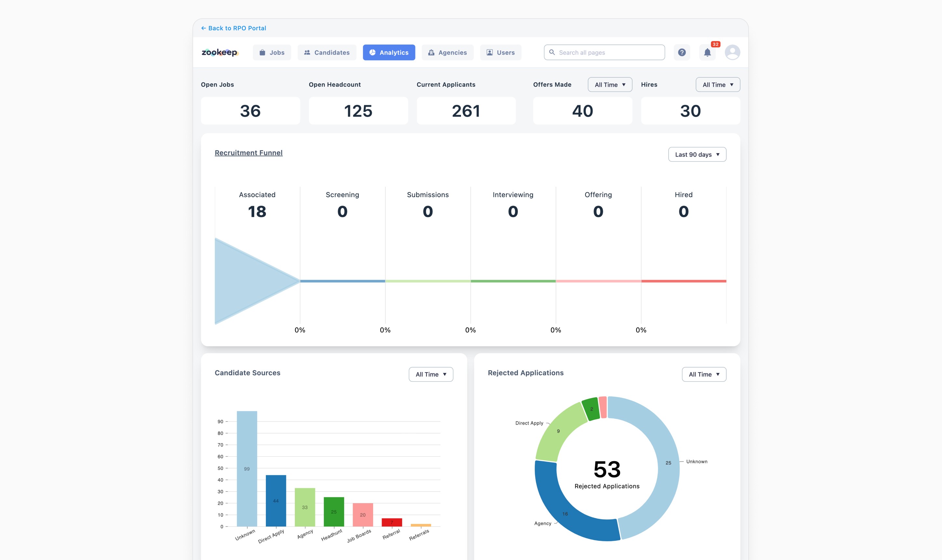Select the Analytics tab

tap(389, 52)
